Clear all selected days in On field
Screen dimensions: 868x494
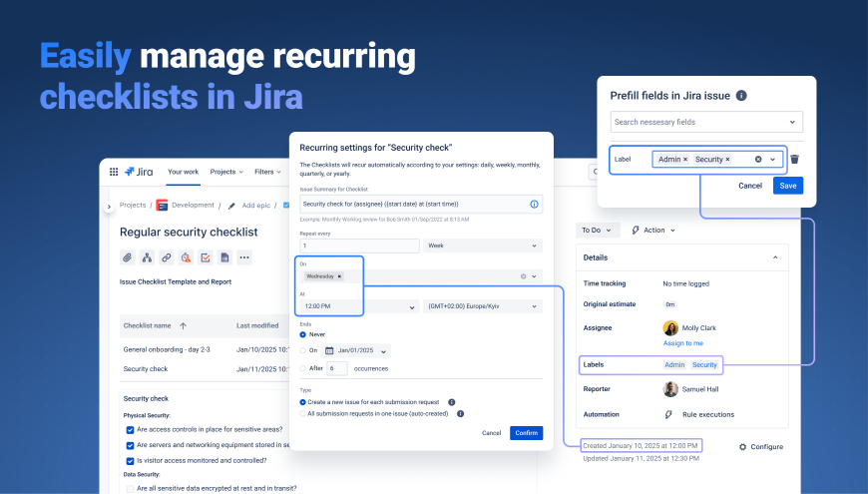pos(523,276)
